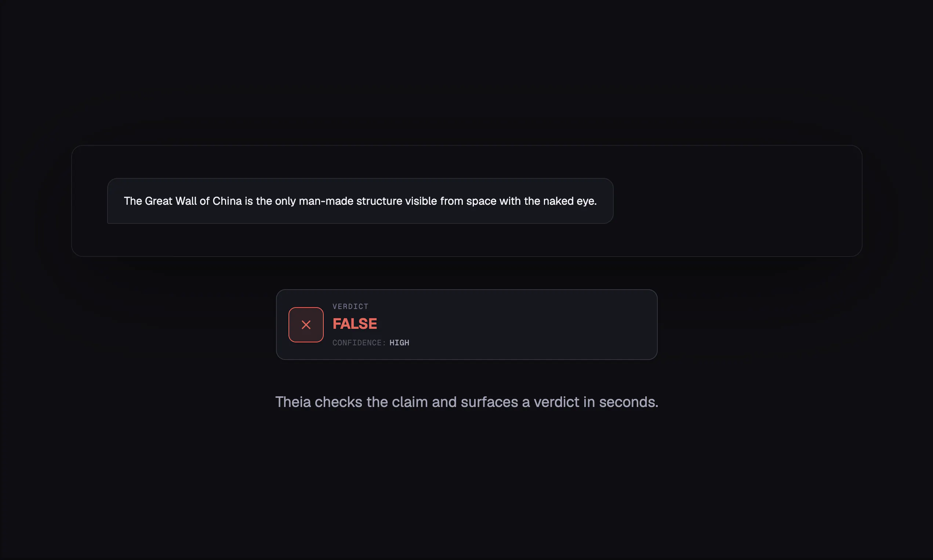Click the word surfaces in the caption

click(x=490, y=402)
